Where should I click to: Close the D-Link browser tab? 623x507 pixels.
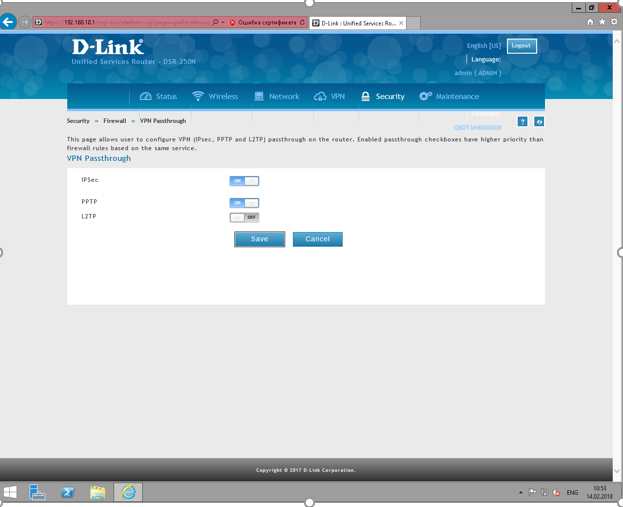point(401,23)
